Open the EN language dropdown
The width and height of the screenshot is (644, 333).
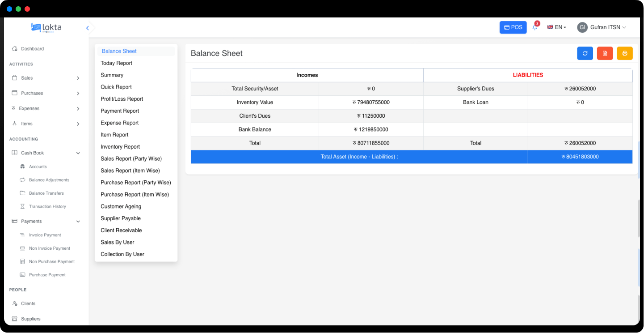pyautogui.click(x=557, y=27)
